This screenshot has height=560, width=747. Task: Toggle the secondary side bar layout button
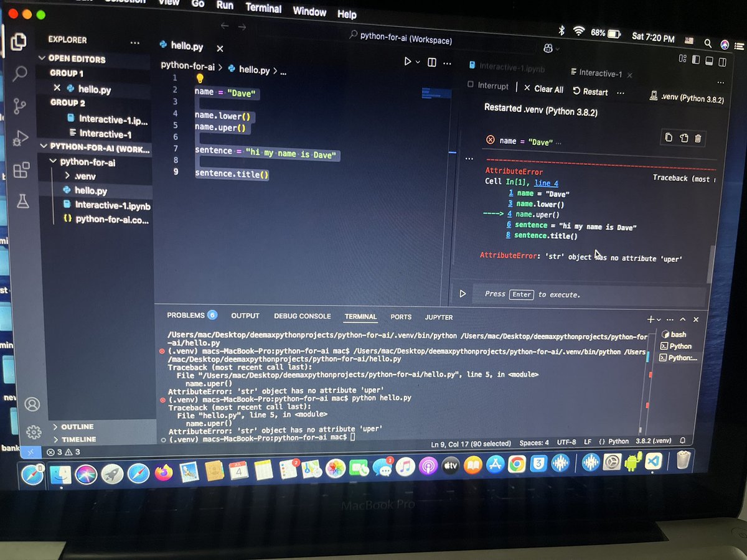pos(722,62)
